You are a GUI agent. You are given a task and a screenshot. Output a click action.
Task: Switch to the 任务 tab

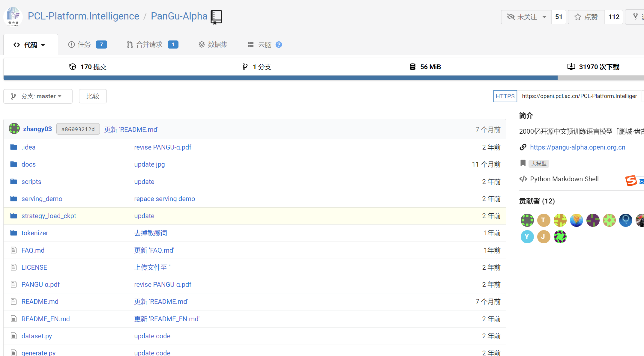pyautogui.click(x=87, y=45)
